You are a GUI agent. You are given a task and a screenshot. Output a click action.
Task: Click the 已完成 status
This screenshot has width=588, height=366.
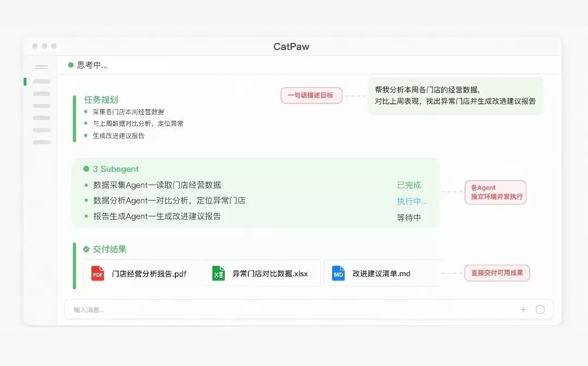point(409,185)
